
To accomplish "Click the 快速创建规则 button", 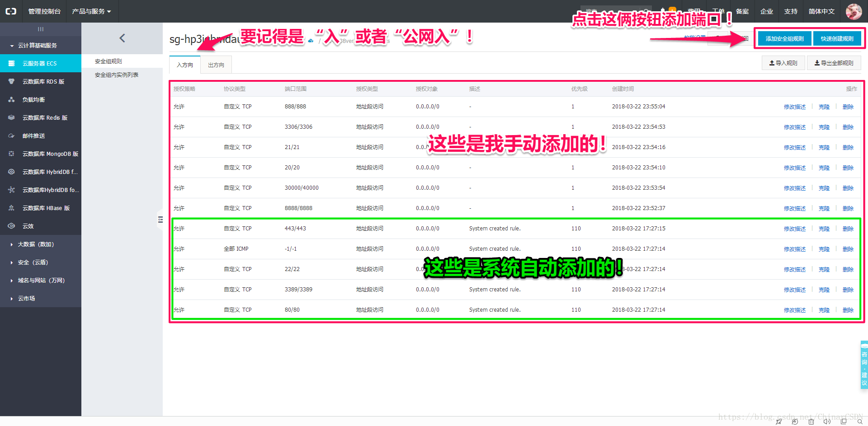I will tap(837, 39).
